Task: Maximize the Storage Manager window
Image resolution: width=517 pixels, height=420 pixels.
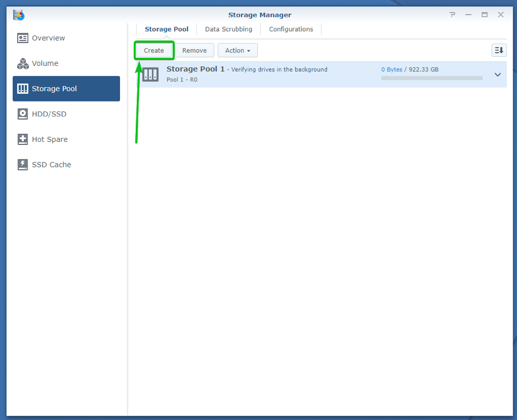Action: click(485, 15)
